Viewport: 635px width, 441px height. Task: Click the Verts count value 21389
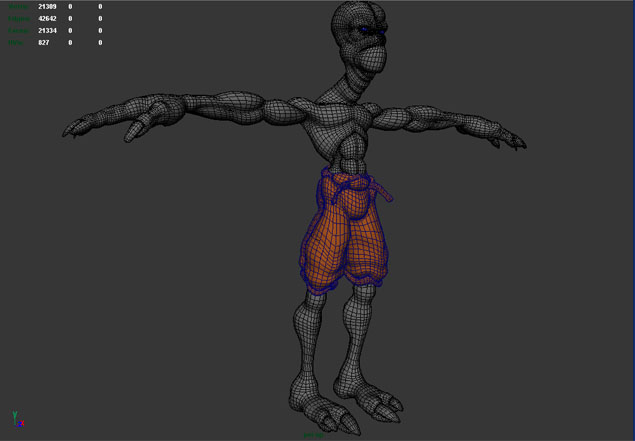[48, 7]
